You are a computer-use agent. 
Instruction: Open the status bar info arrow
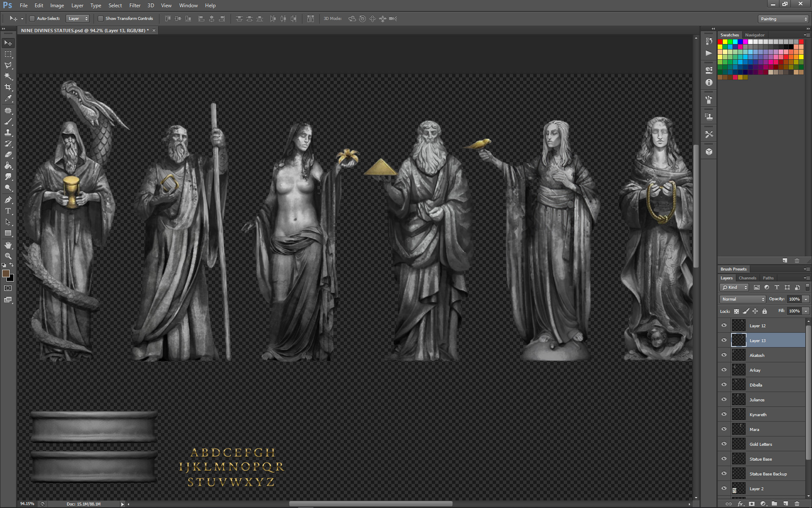pos(123,504)
